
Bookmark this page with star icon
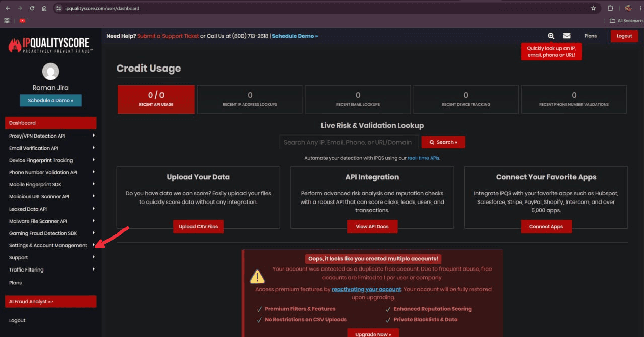click(593, 8)
